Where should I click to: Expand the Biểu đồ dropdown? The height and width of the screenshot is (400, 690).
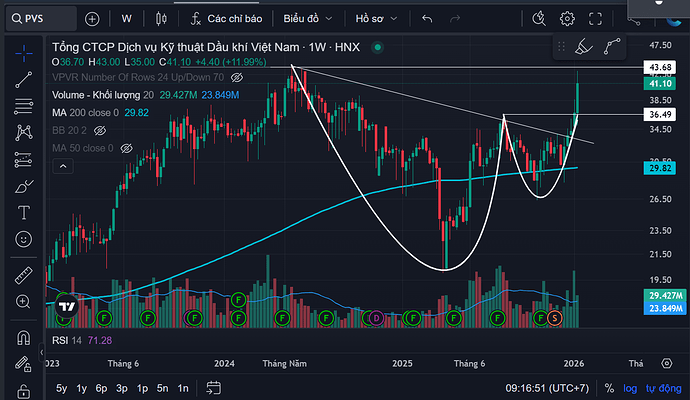pyautogui.click(x=308, y=19)
